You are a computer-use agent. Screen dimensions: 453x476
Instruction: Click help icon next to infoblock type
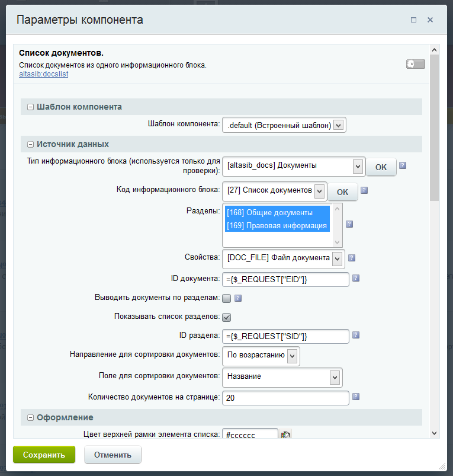point(403,166)
